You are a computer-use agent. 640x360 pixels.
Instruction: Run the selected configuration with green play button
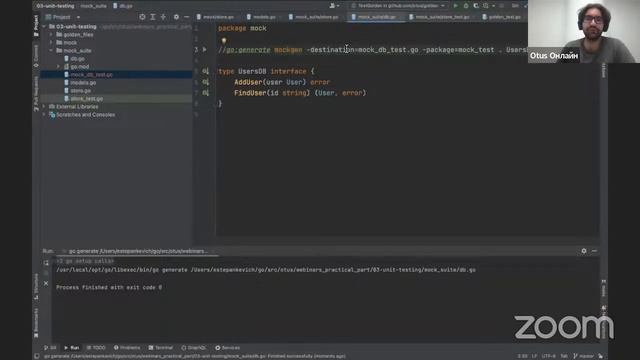[456, 6]
